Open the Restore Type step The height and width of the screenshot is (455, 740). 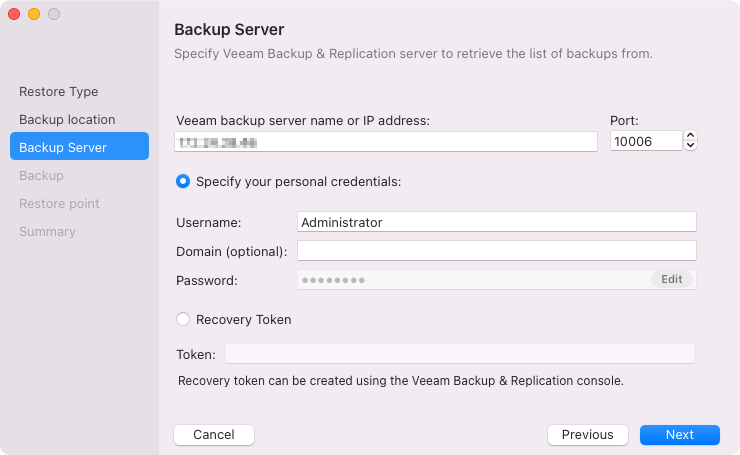point(59,92)
